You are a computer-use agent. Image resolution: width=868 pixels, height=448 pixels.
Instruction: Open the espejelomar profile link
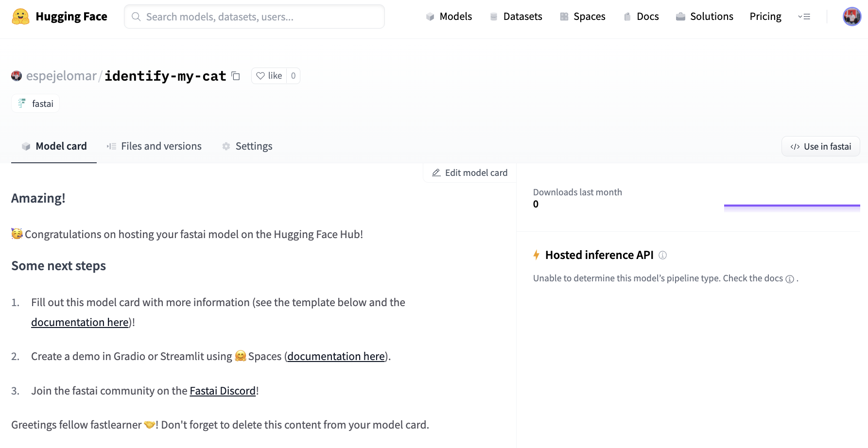point(61,76)
